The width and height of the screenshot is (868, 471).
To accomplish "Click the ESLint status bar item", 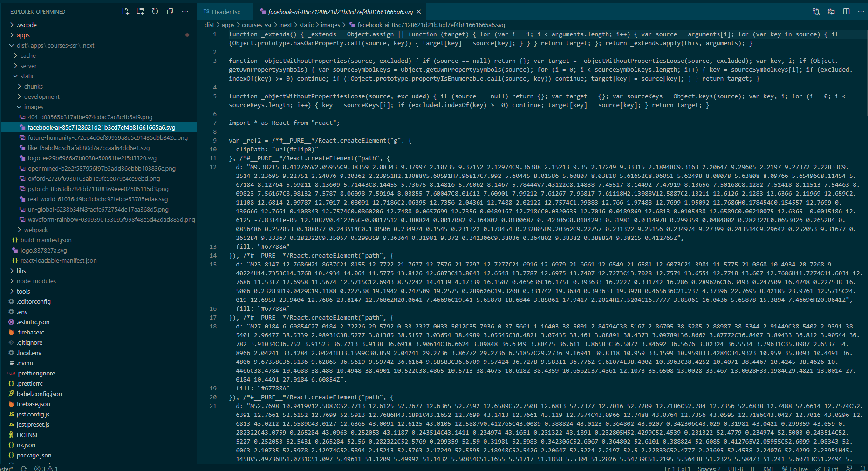I will (x=827, y=469).
